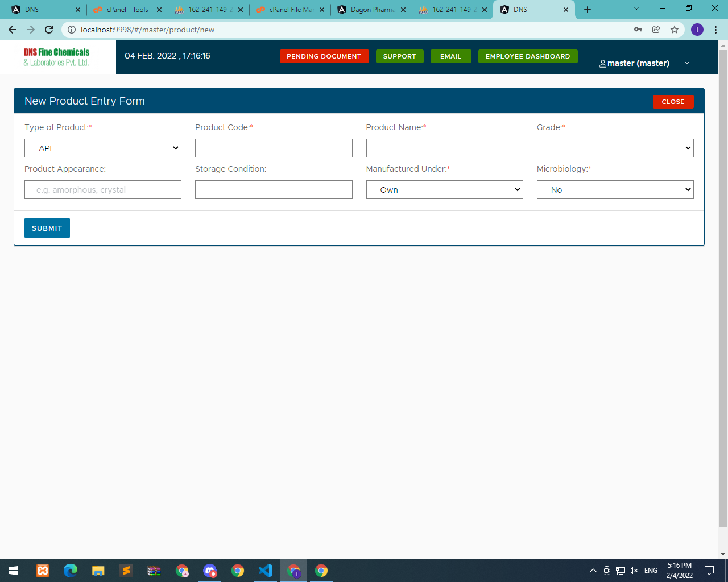Switch to the cPanel - Tools tab
Screen dimensions: 728x582
[x=127, y=10]
